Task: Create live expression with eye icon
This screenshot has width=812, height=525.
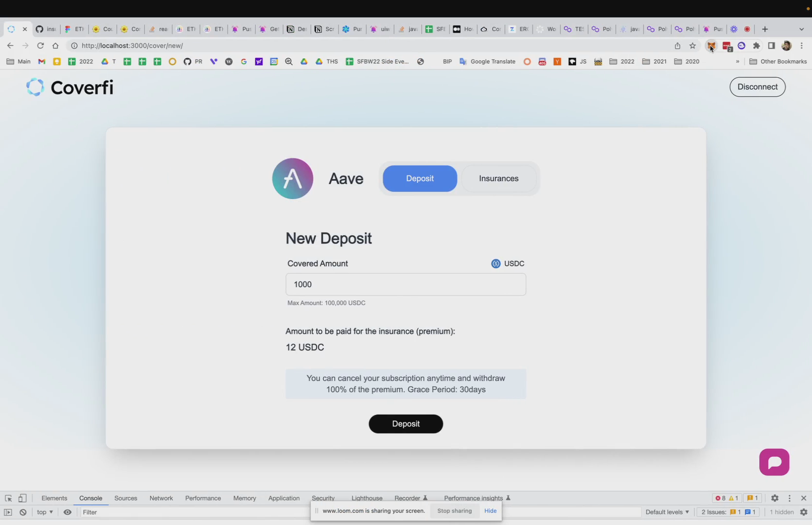Action: point(68,512)
